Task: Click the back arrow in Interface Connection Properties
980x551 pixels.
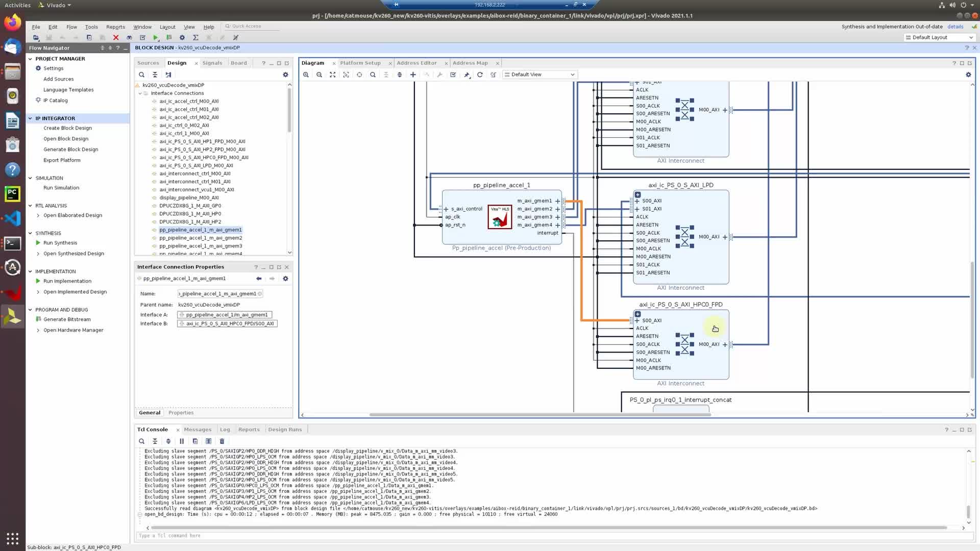Action: click(259, 279)
